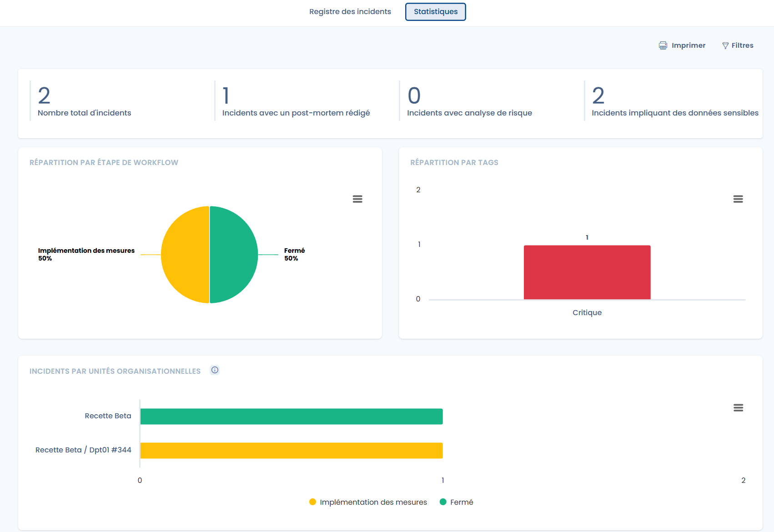Click the Incidents par unités organisationnelles heading
774x532 pixels.
point(115,371)
